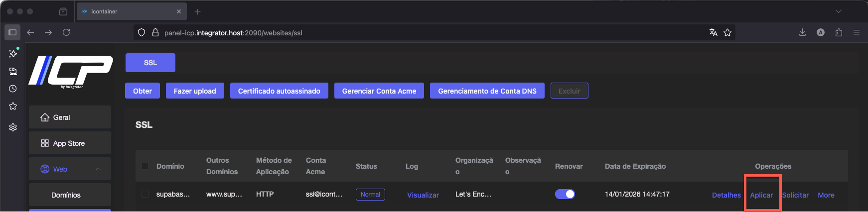Click the Aplicar link
Image resolution: width=868 pixels, height=212 pixels.
761,195
